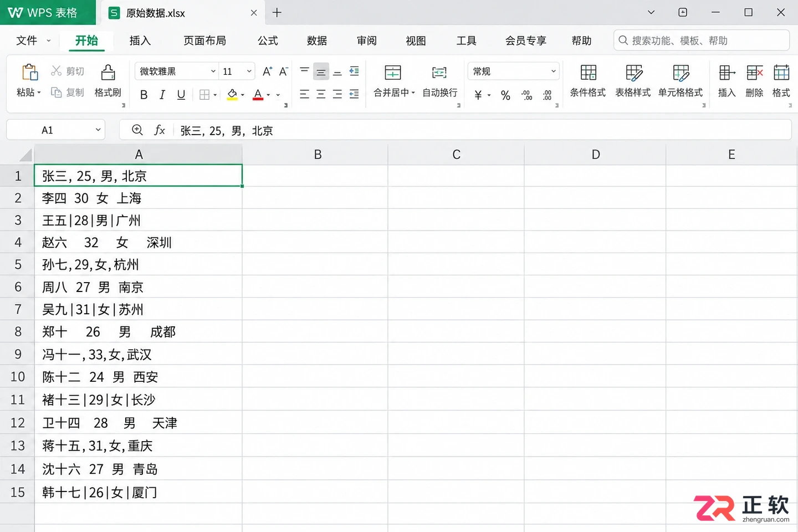Click the select-all corner triangle

(x=25, y=155)
